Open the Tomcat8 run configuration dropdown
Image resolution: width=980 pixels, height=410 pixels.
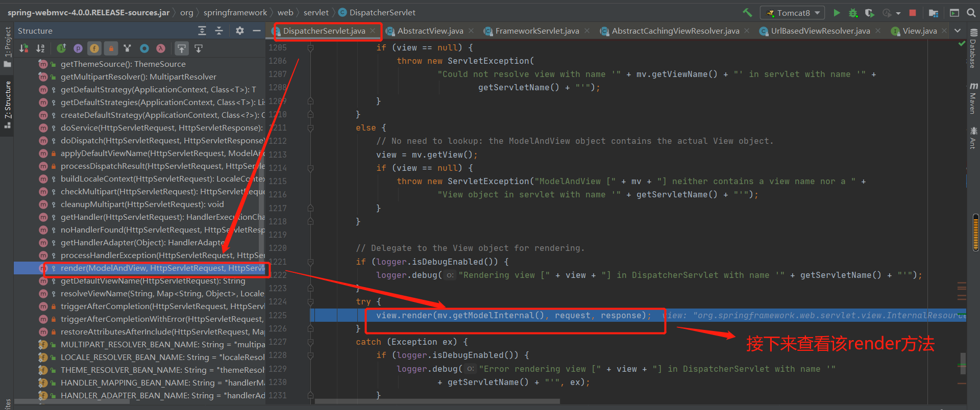[793, 13]
